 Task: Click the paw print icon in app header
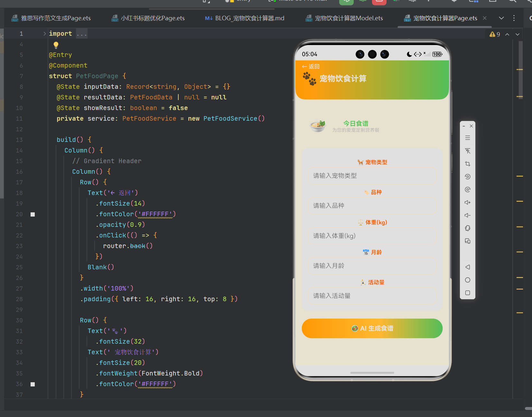click(310, 79)
